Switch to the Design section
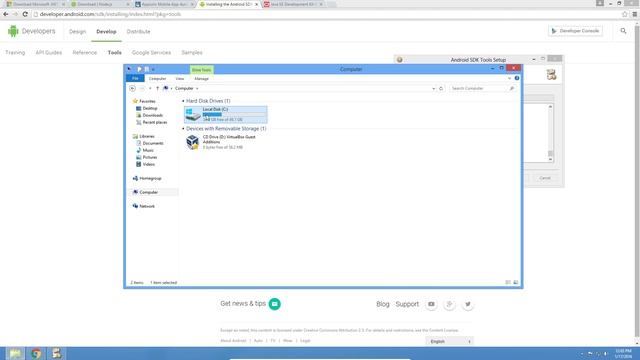The image size is (640, 360). pos(78,31)
